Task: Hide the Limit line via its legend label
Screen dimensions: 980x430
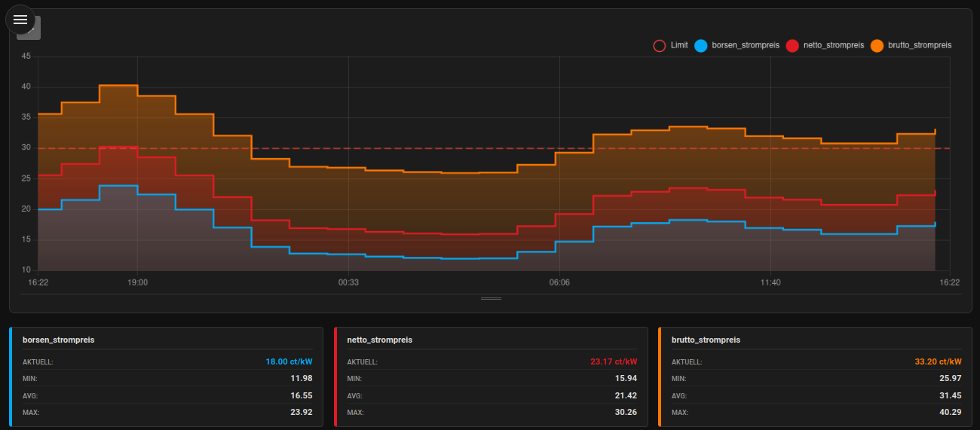Action: (x=679, y=45)
